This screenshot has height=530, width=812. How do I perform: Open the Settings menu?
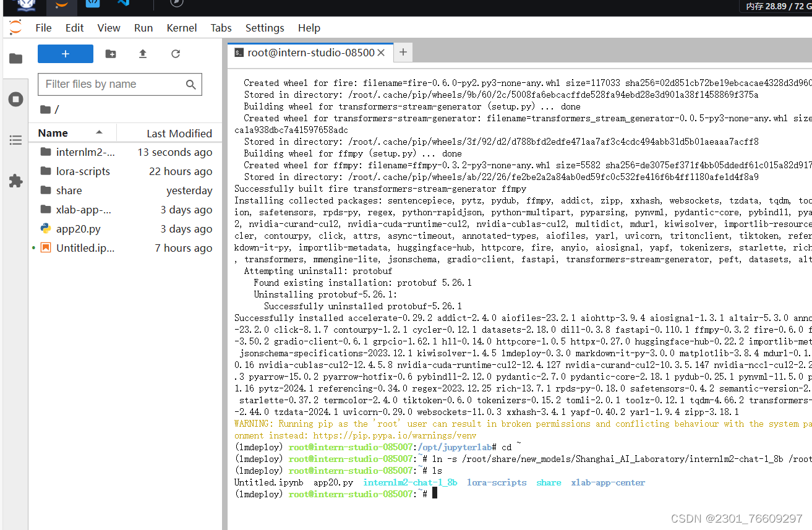[264, 28]
